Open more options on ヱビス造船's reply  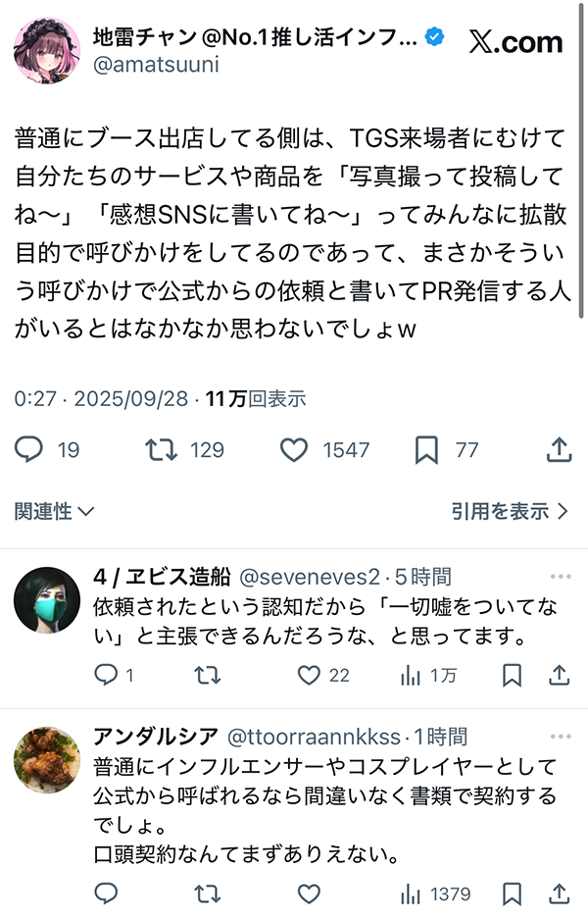pyautogui.click(x=560, y=577)
